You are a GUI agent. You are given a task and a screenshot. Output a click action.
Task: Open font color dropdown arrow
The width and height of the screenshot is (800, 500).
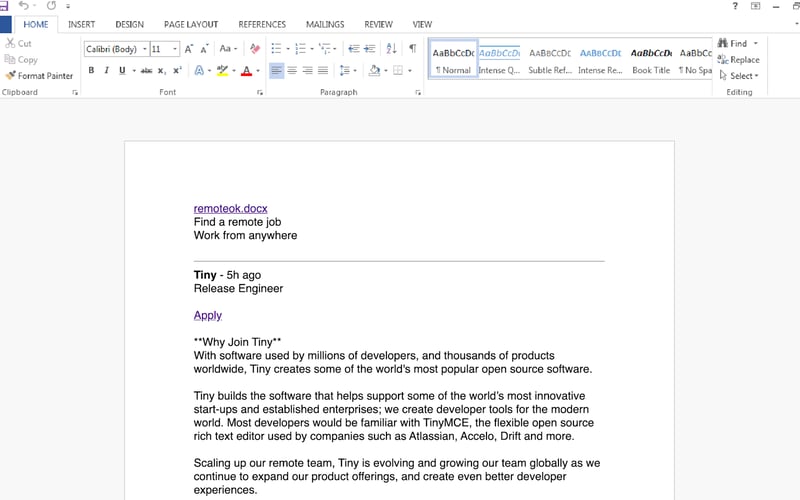pos(258,70)
